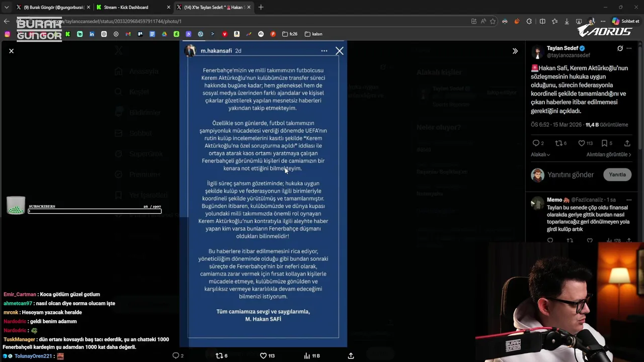Reply icon under the photo, count 2
The width and height of the screenshot is (644, 362).
[178, 355]
